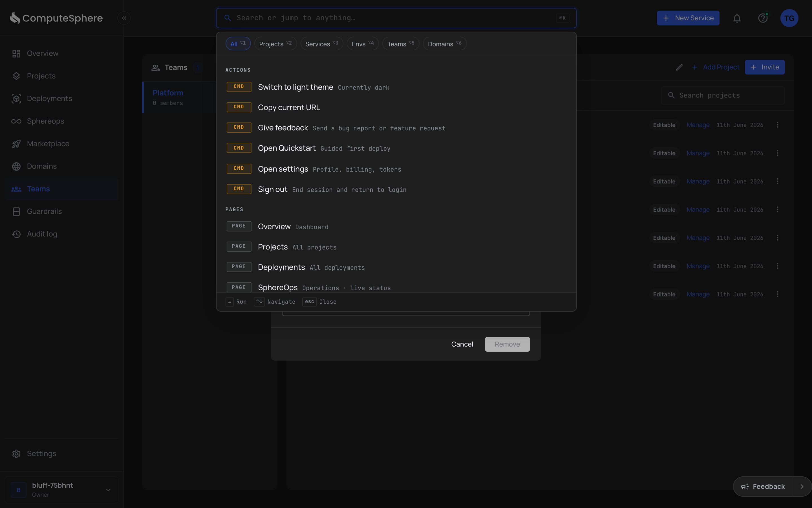The image size is (812, 508).
Task: Focus the Search projects field
Action: [x=723, y=95]
